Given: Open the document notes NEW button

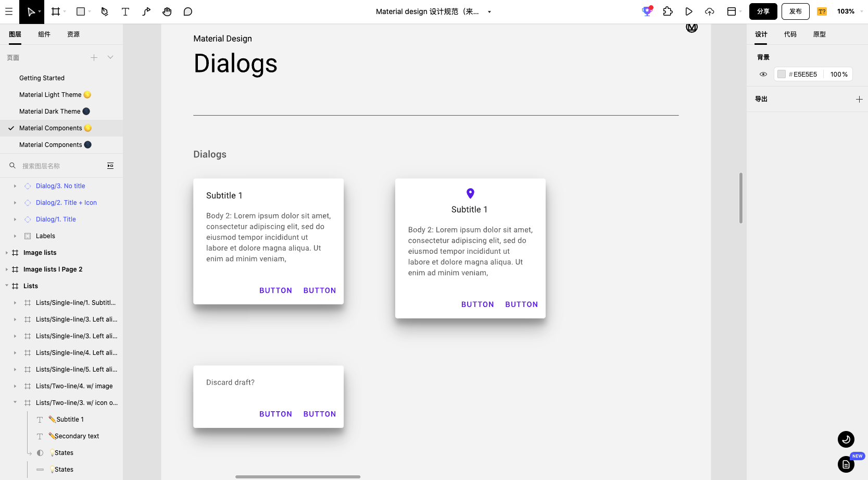Looking at the screenshot, I should [846, 464].
